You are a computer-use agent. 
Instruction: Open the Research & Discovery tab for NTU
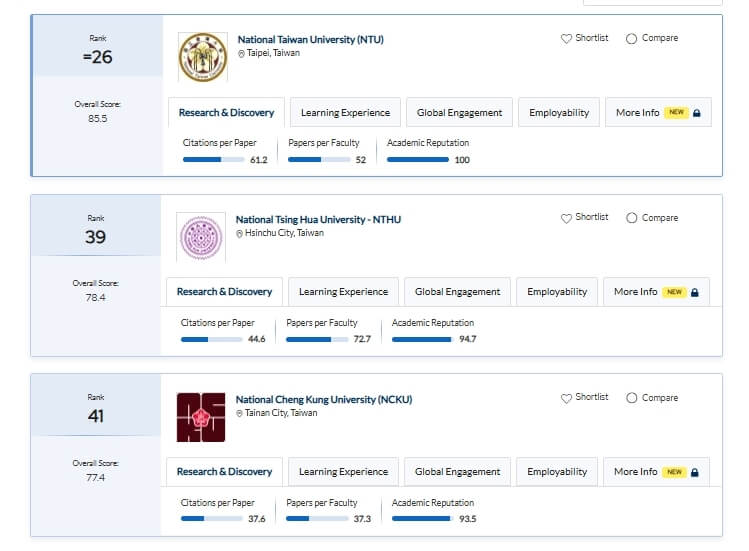pyautogui.click(x=226, y=113)
